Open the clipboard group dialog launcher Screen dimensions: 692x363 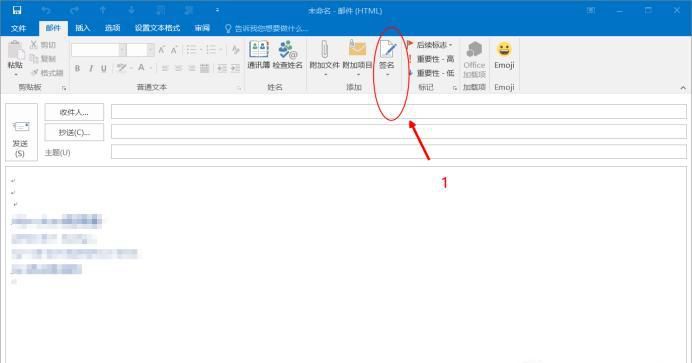pyautogui.click(x=64, y=88)
